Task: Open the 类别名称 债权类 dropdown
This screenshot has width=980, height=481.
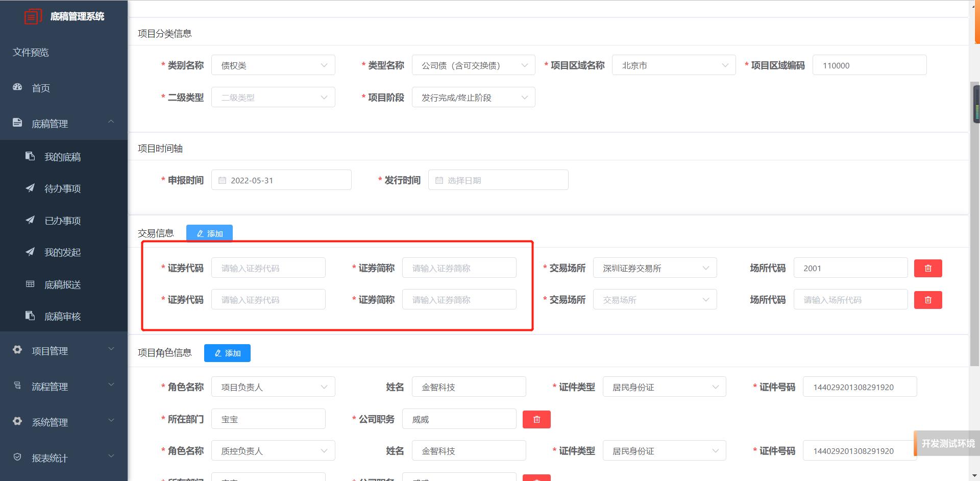Action: pyautogui.click(x=273, y=65)
